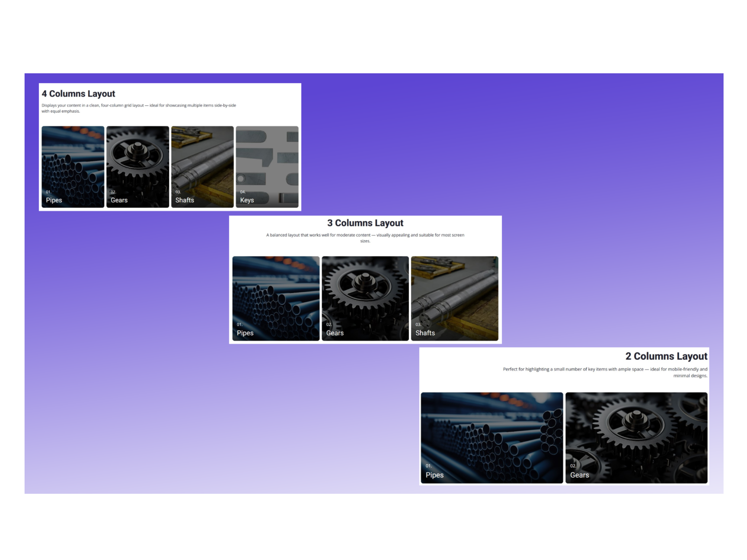Click the 3 Columns Layout description text
This screenshot has height=560, width=747.
click(365, 238)
